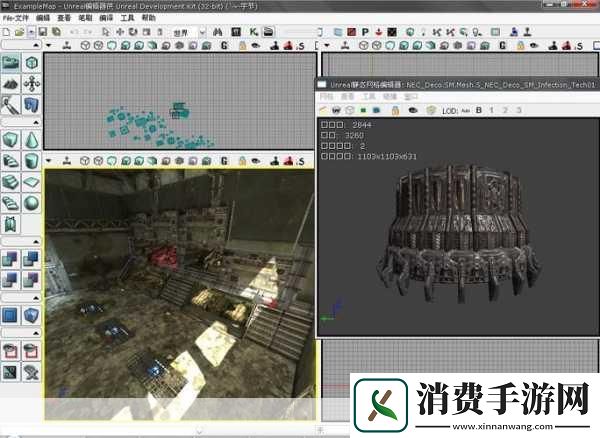The height and width of the screenshot is (438, 600).
Task: Collapse the brushes group in left toolbox
Action: pyautogui.click(x=36, y=122)
